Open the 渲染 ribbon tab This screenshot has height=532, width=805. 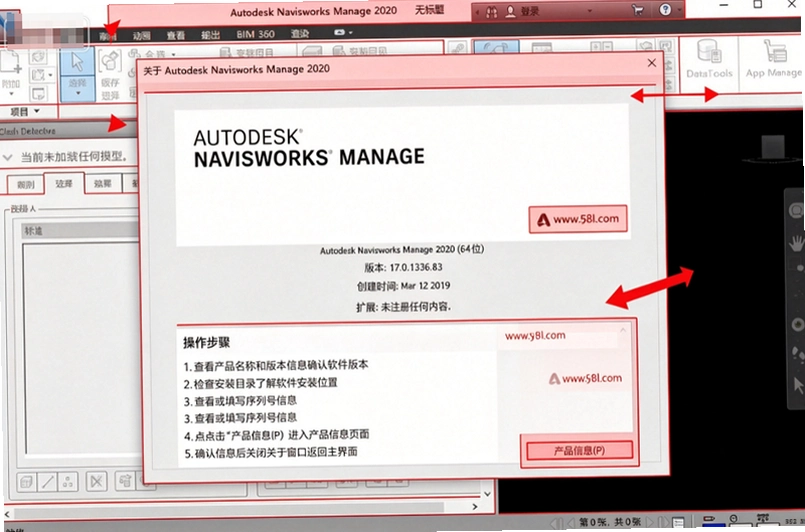[x=300, y=34]
